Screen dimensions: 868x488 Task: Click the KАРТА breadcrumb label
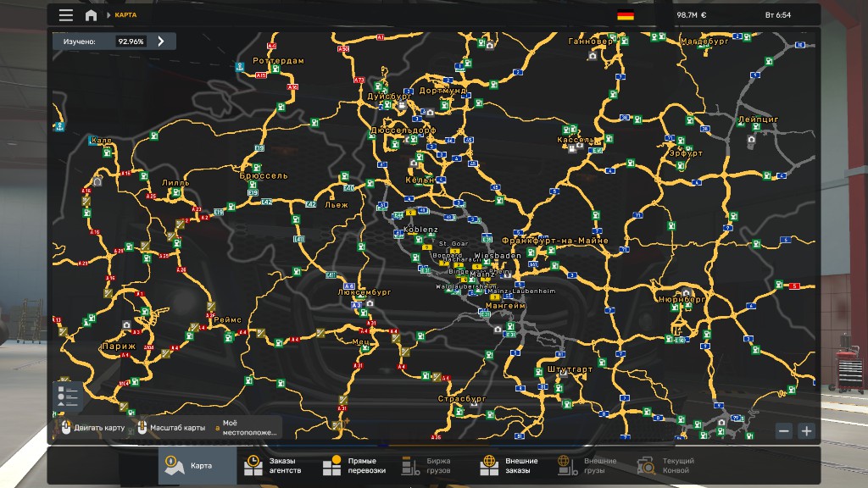(x=125, y=15)
